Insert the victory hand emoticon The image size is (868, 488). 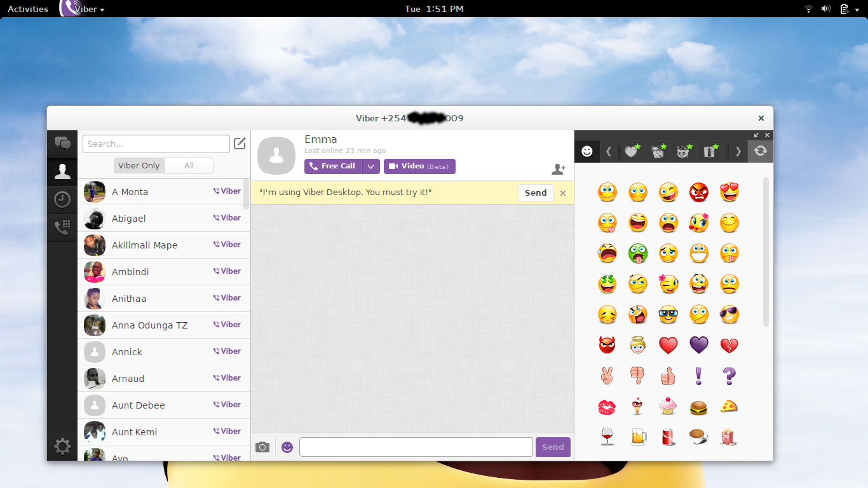[x=607, y=376]
